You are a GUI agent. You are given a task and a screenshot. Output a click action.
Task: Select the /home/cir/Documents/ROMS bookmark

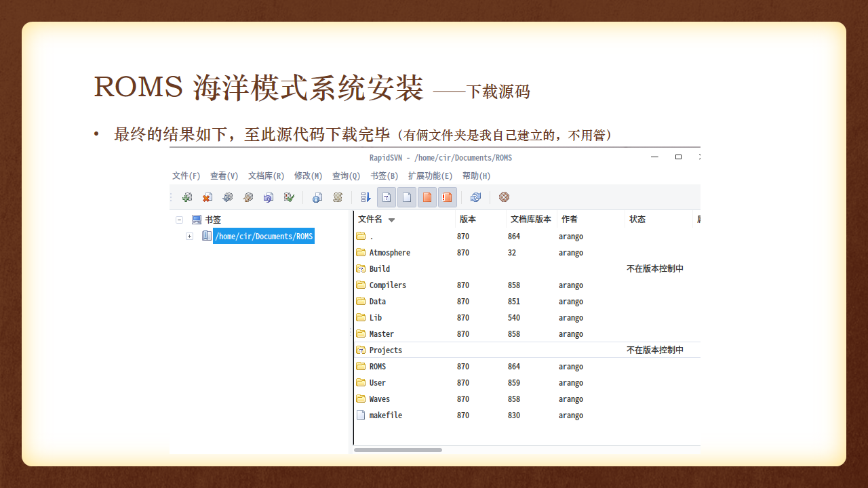264,236
